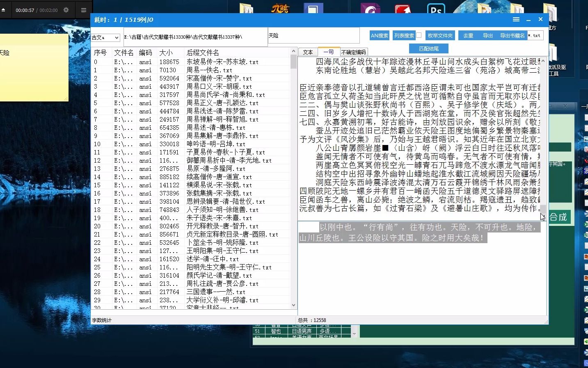This screenshot has height=368, width=588.
Task: Select row 三国遗事-一然.txt
Action: click(x=191, y=292)
